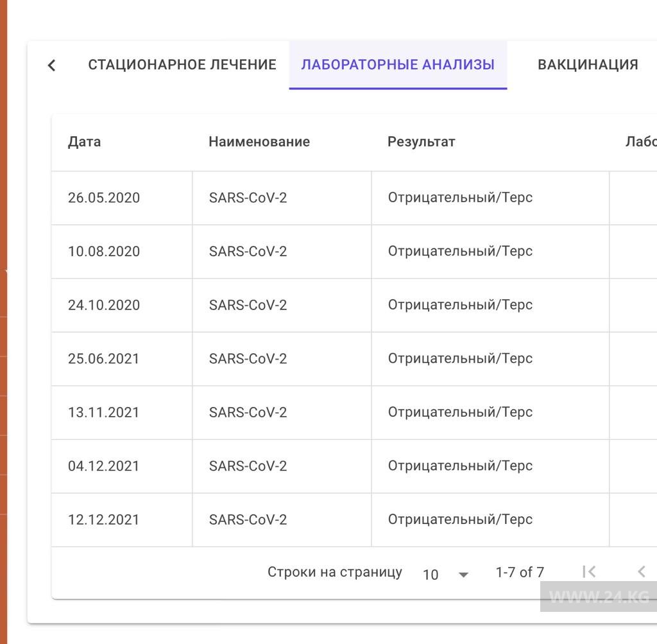Click the 1-7 of 7 pagination label
This screenshot has height=644, width=657.
[520, 572]
